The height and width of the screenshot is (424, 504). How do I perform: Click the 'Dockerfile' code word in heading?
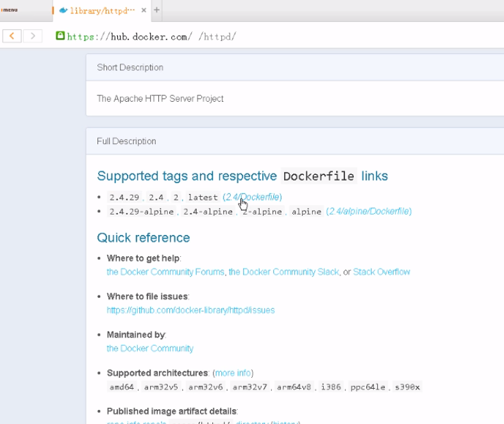pyautogui.click(x=319, y=176)
